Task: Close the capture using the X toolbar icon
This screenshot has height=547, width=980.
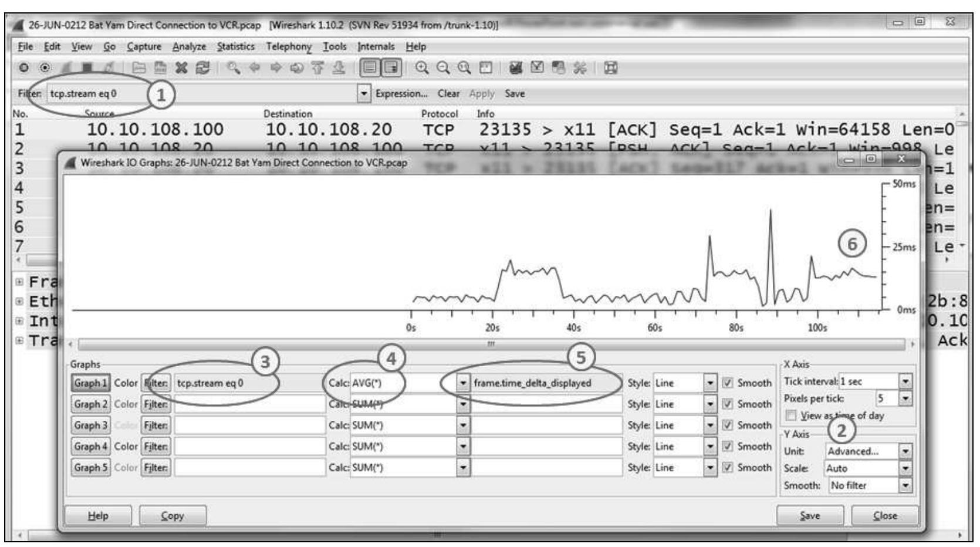Action: pyautogui.click(x=180, y=66)
